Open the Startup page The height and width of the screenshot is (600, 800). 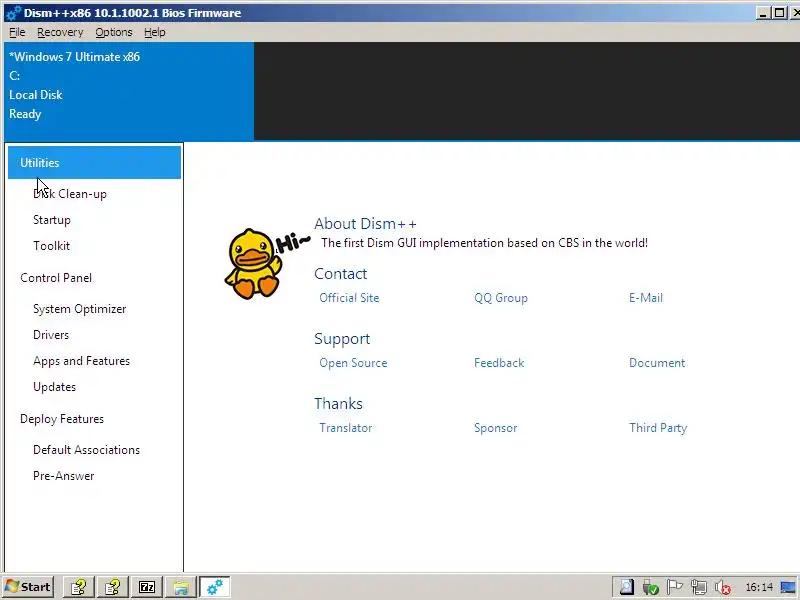[x=52, y=220]
